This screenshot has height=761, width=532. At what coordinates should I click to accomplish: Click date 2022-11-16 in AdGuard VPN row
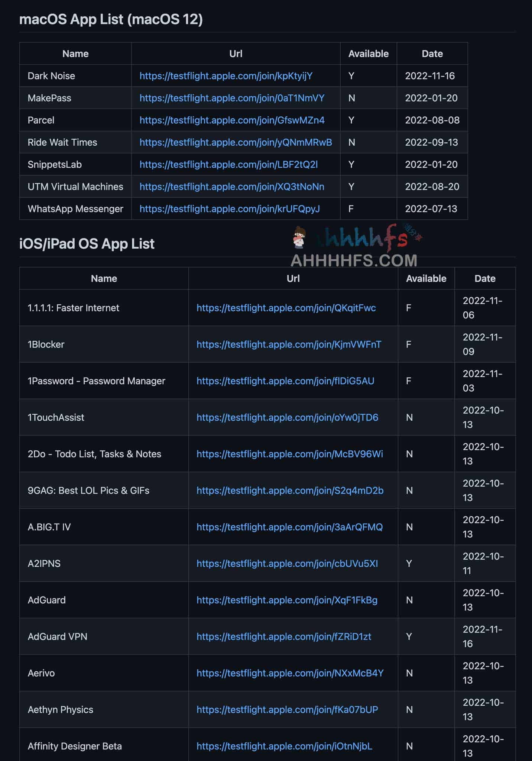click(483, 637)
